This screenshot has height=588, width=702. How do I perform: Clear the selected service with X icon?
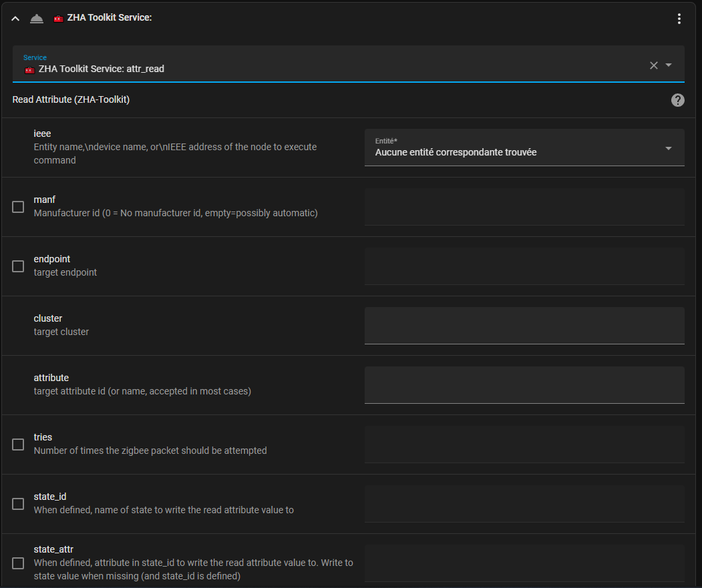coord(654,65)
